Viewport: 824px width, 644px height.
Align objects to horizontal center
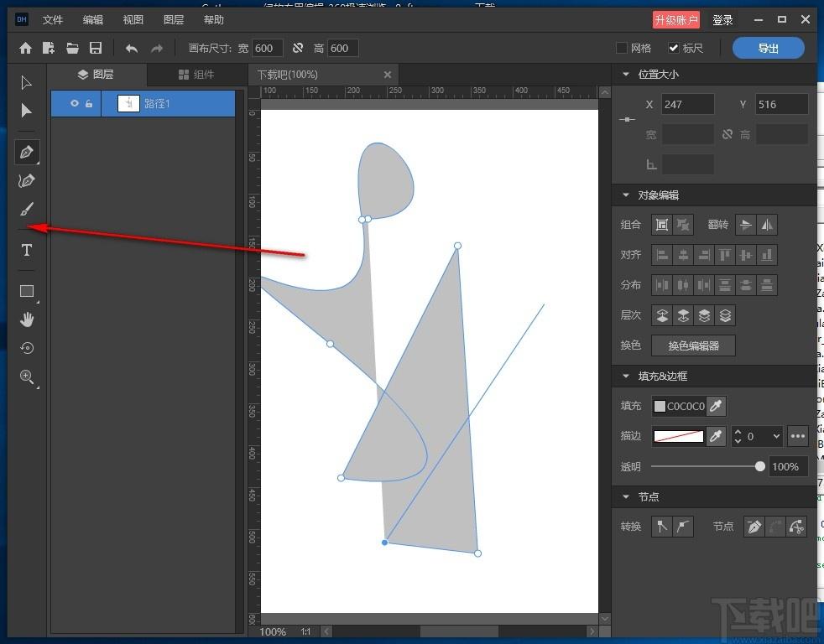point(683,255)
